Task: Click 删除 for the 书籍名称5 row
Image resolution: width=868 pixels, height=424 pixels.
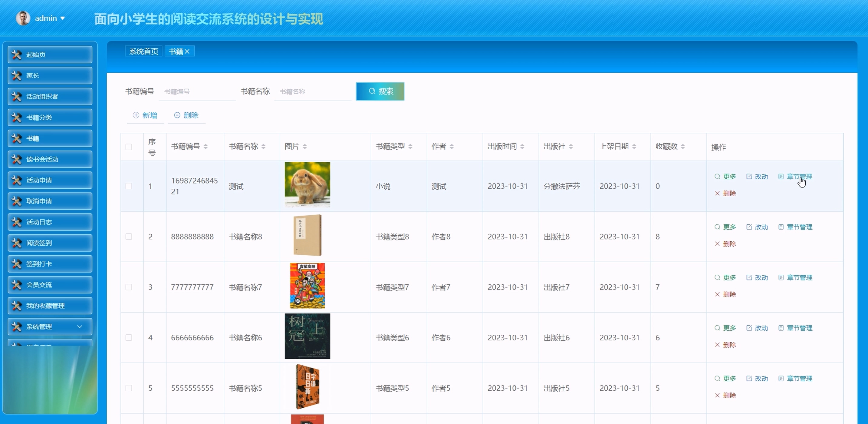Action: [725, 396]
